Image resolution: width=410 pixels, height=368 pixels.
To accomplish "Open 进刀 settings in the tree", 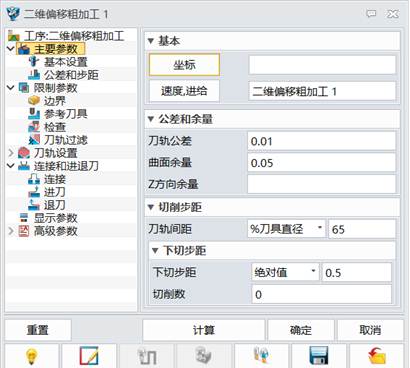I will (54, 192).
